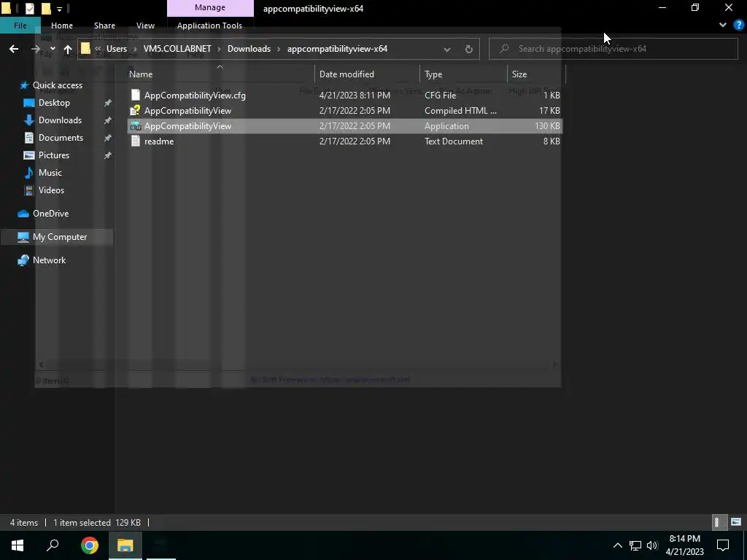
Task: Open taskbar search magnifier
Action: (x=53, y=545)
